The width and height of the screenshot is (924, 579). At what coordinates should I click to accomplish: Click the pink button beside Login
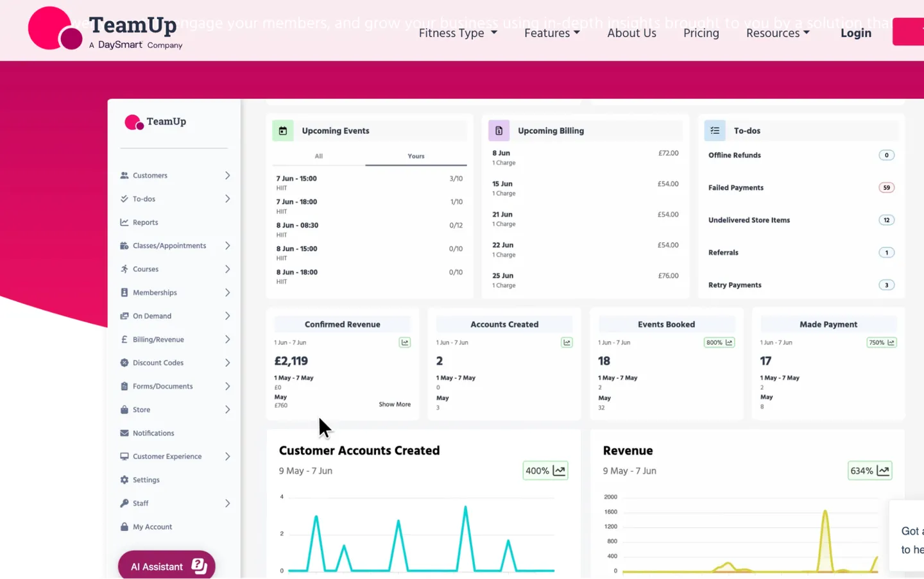pos(908,32)
